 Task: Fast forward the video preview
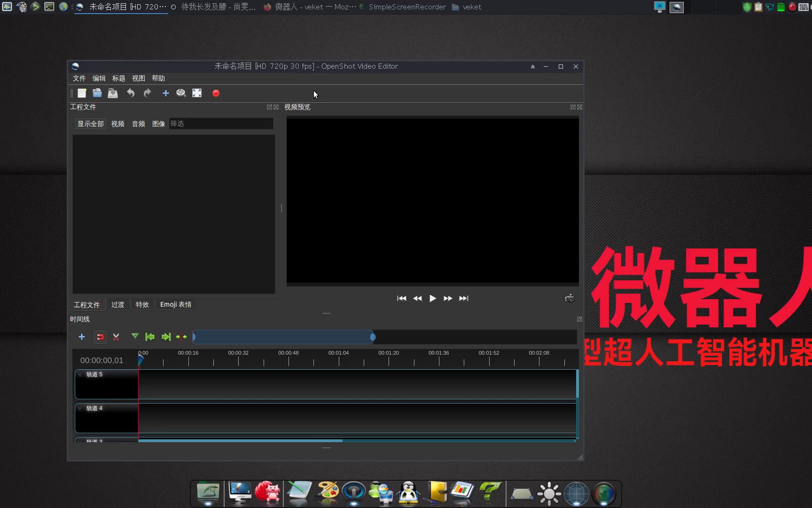(x=448, y=298)
